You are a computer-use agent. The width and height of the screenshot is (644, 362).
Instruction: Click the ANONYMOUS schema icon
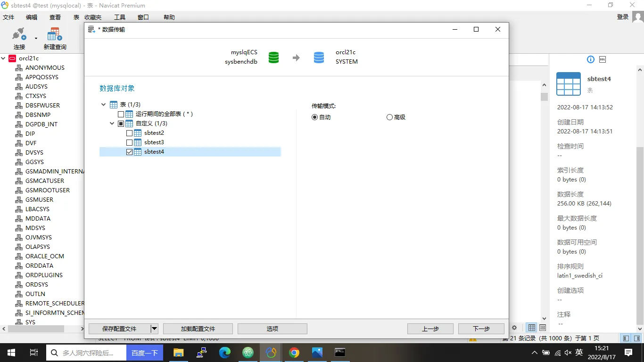point(19,68)
